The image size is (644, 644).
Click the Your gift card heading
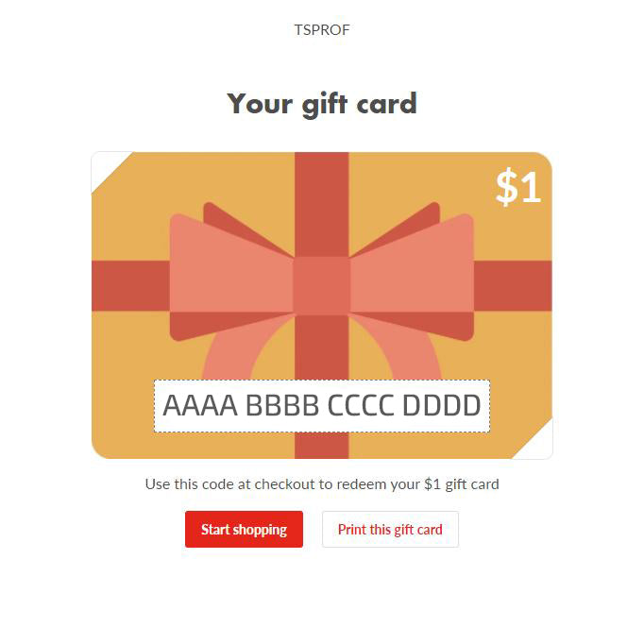coord(322,104)
